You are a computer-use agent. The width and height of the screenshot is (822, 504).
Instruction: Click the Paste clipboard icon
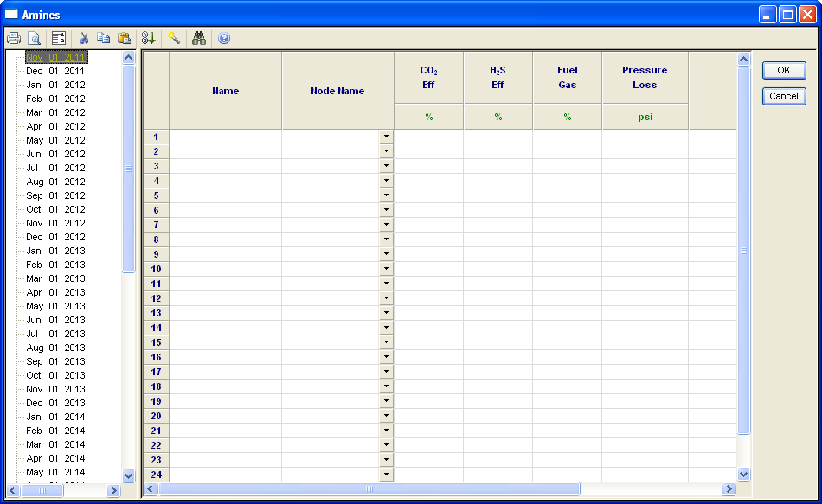[x=124, y=38]
